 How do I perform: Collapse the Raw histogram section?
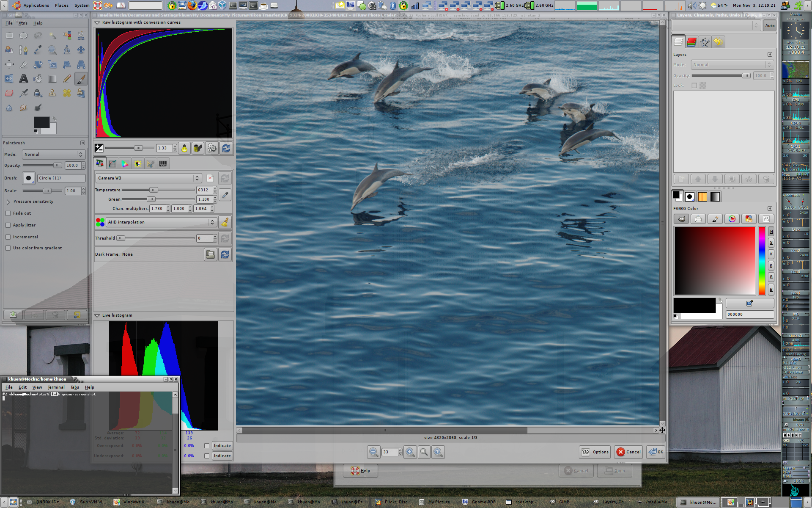(97, 23)
